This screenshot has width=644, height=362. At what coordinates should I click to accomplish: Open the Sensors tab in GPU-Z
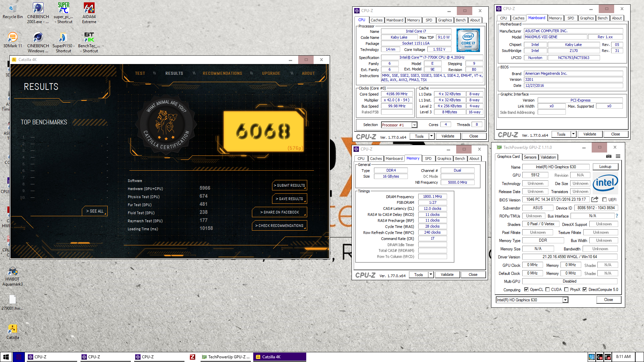click(530, 157)
